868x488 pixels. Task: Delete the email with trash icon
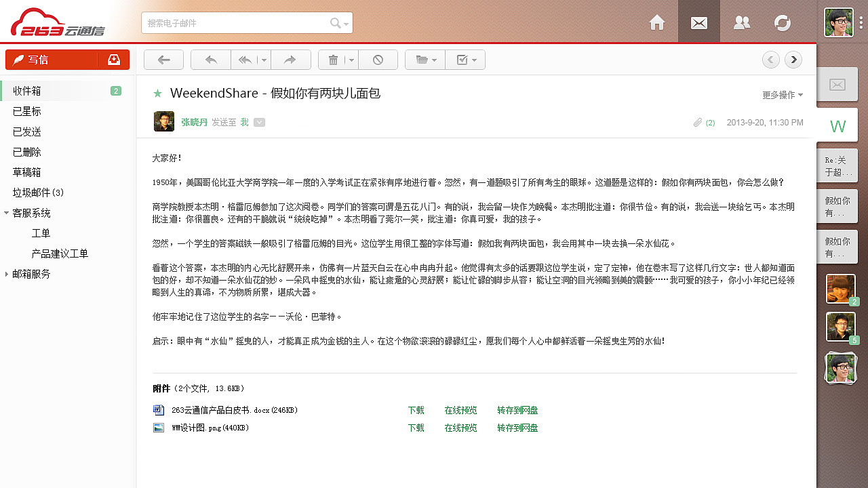333,60
